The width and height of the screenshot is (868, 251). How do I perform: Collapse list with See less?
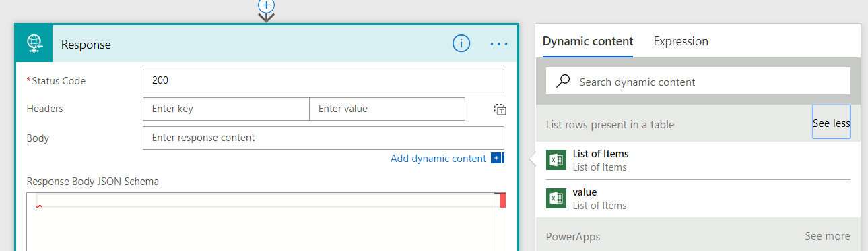point(831,123)
